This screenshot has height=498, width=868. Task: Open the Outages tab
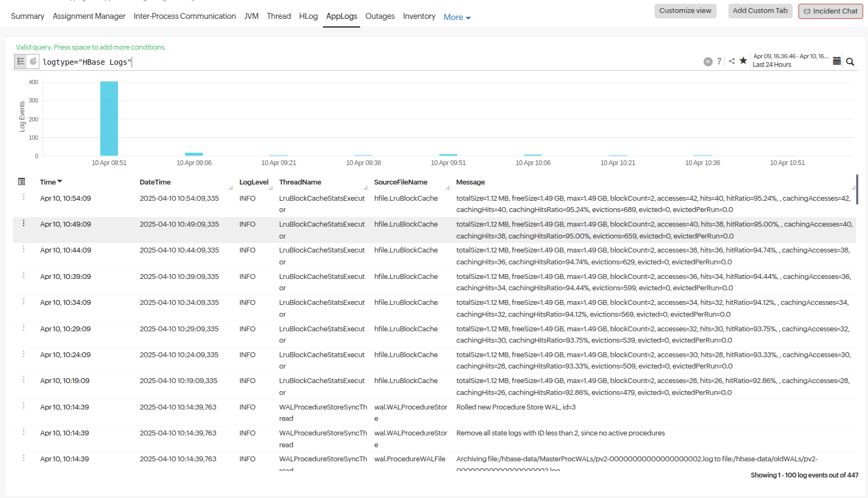(380, 16)
